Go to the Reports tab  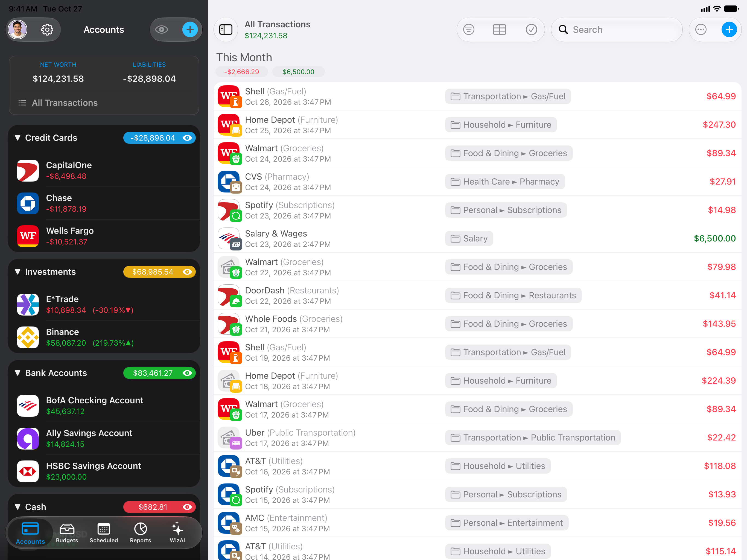[x=141, y=533]
